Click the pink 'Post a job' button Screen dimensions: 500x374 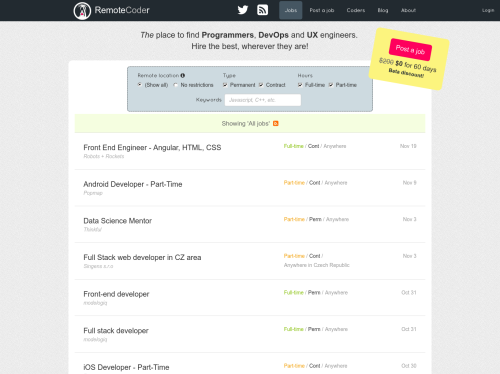410,50
